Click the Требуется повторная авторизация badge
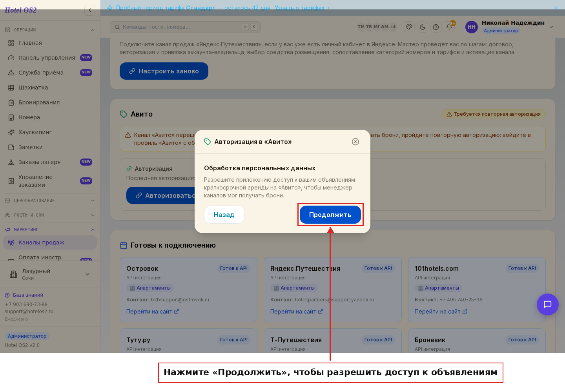The width and height of the screenshot is (565, 392). coord(494,114)
